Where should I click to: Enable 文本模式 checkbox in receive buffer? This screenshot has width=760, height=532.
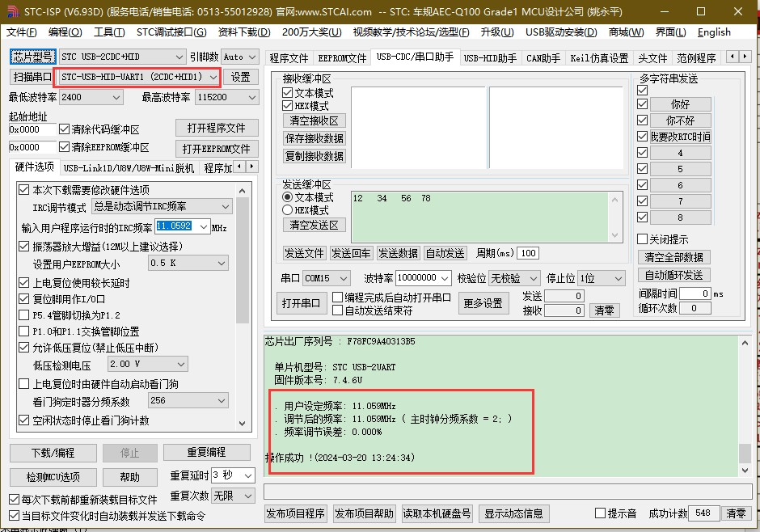coord(287,92)
